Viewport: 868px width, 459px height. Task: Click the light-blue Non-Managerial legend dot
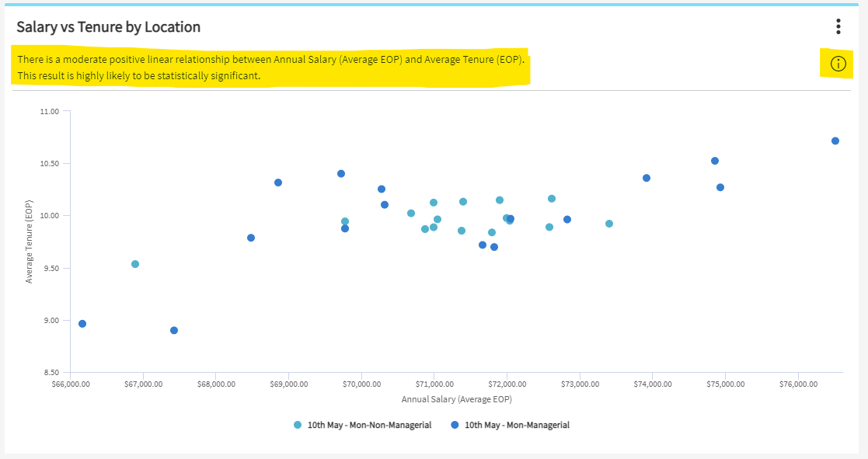pyautogui.click(x=298, y=425)
